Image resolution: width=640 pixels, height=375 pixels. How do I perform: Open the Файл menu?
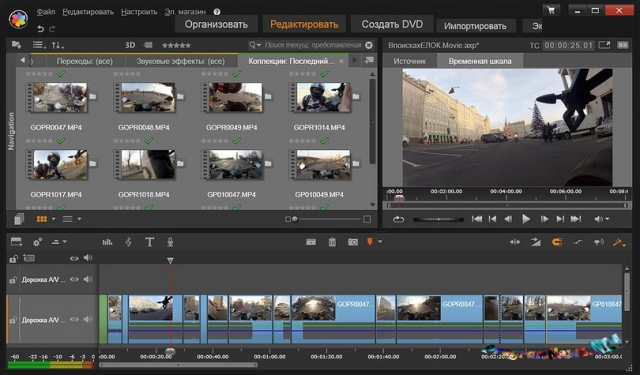[x=46, y=12]
